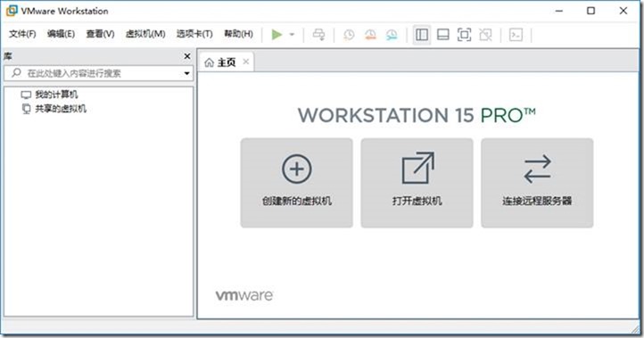Open the 虚拟机(M) menu
The width and height of the screenshot is (644, 338).
pos(145,34)
